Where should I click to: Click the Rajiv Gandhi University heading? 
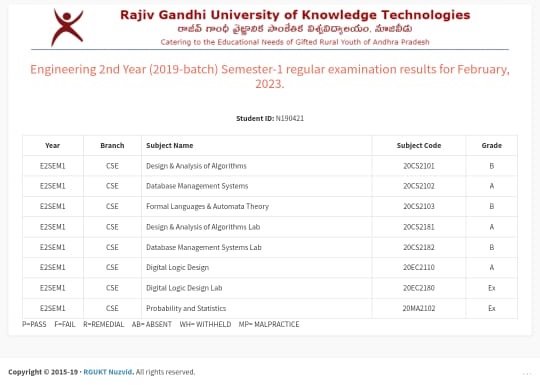pyautogui.click(x=295, y=15)
